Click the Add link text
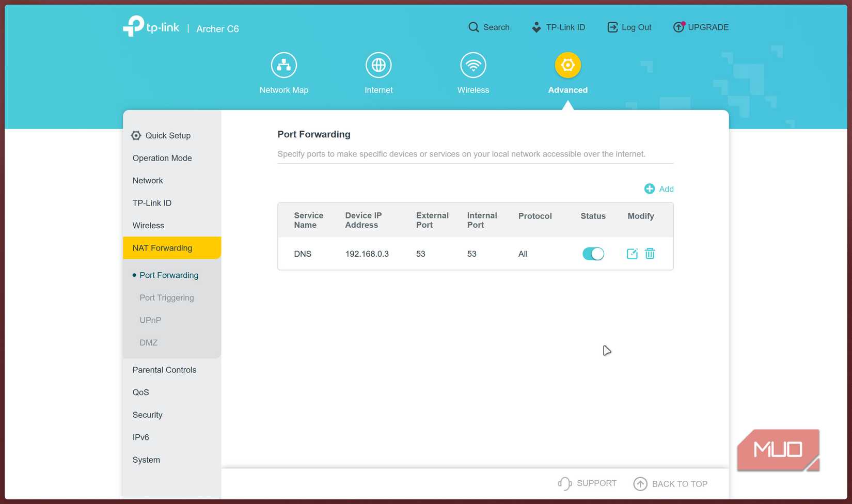 pyautogui.click(x=666, y=189)
